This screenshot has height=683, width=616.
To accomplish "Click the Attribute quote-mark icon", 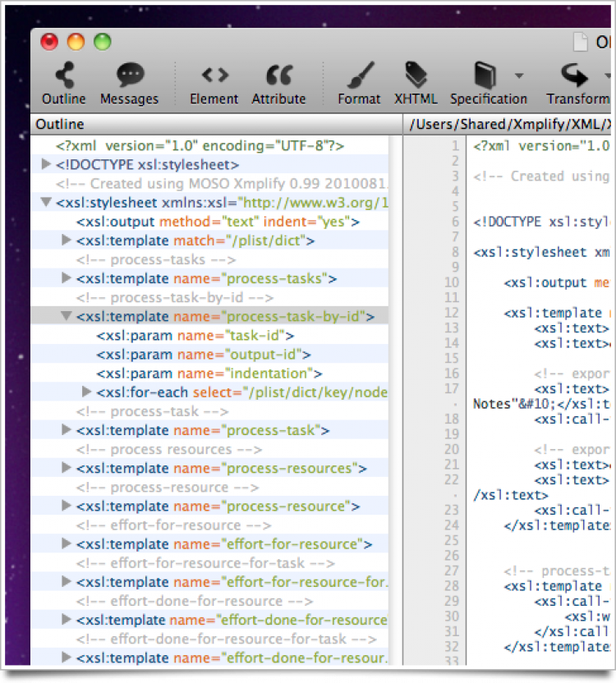I will (x=278, y=75).
